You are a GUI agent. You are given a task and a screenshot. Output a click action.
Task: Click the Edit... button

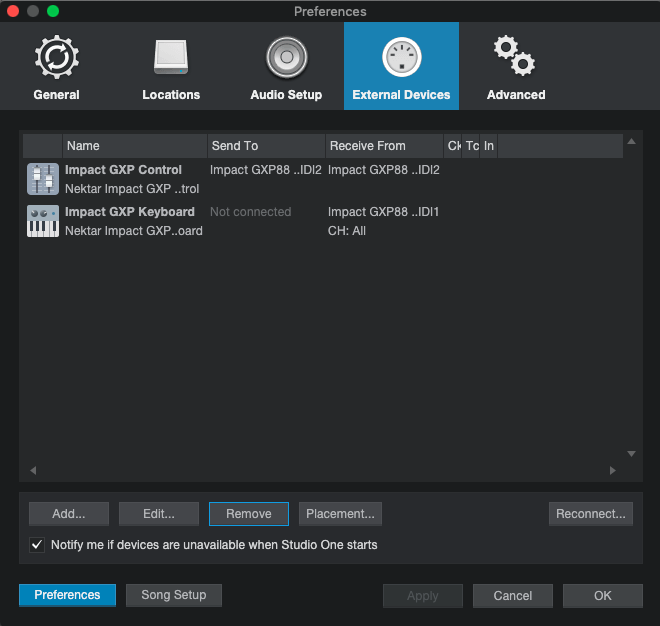click(159, 514)
